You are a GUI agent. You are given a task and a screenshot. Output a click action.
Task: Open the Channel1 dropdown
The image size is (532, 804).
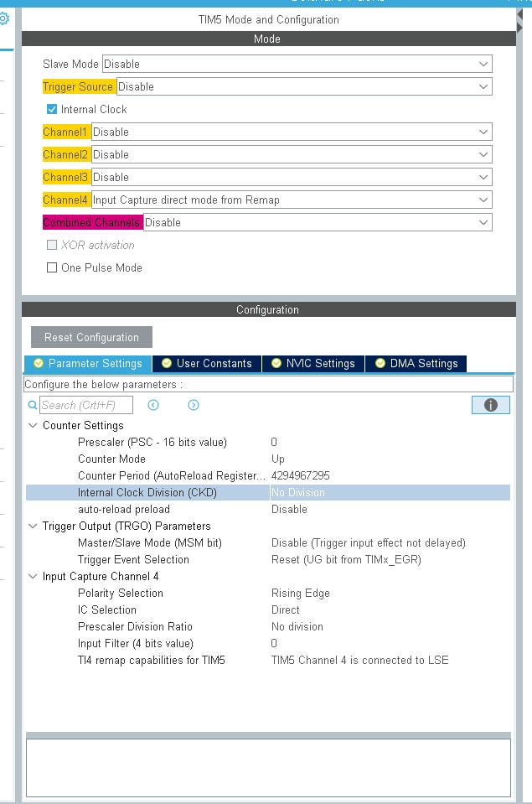[292, 132]
